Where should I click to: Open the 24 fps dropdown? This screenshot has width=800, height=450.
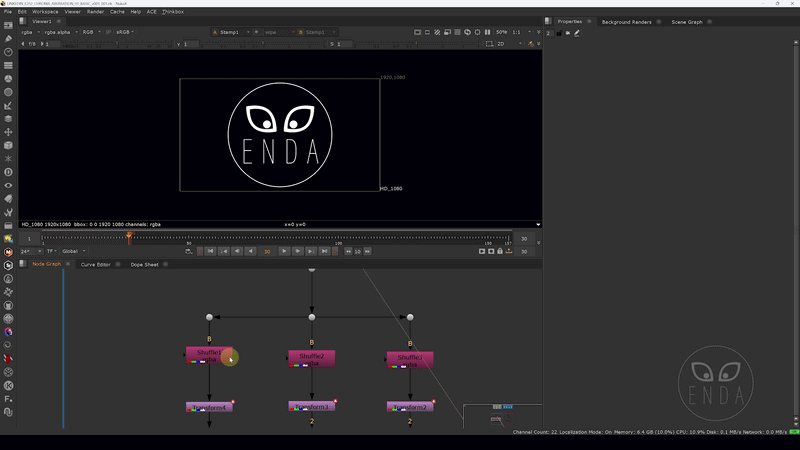pos(31,251)
